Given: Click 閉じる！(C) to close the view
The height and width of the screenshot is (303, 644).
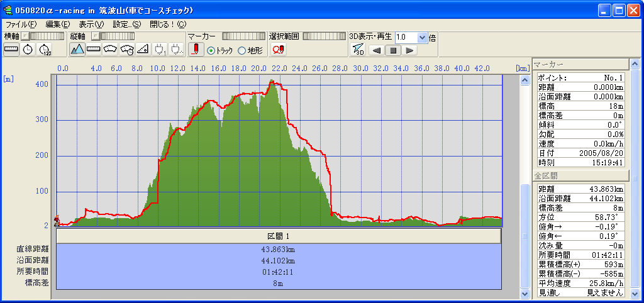Looking at the screenshot, I should [x=167, y=24].
